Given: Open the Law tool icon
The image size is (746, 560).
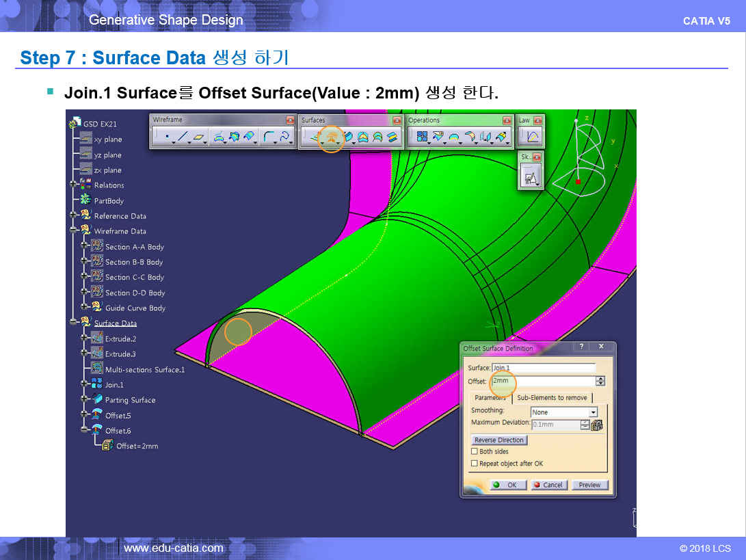Looking at the screenshot, I should coord(532,137).
